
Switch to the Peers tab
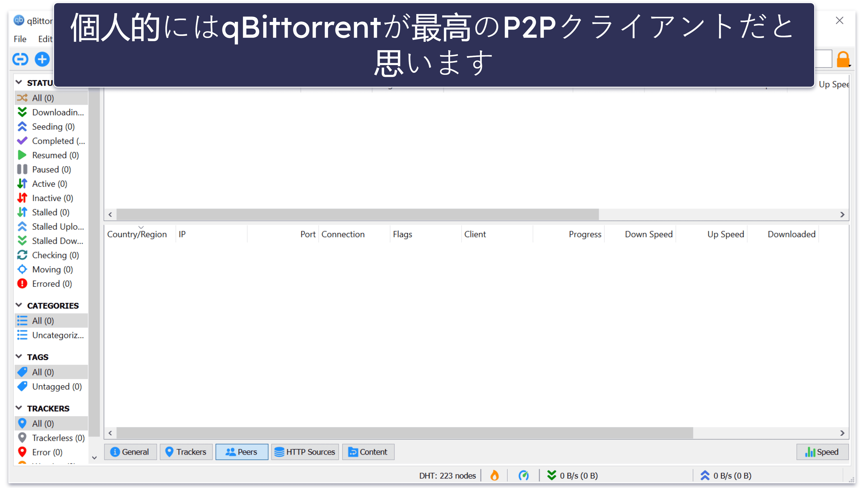pyautogui.click(x=242, y=452)
